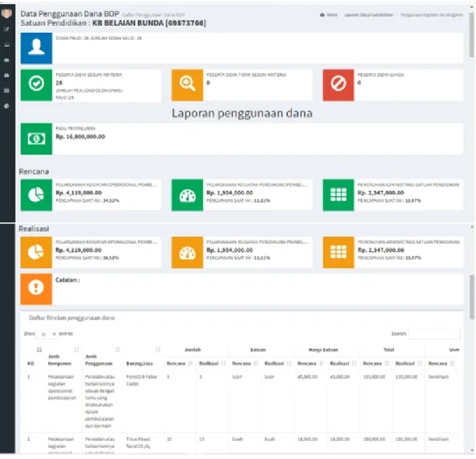
Task: Open Home breadcrumb link
Action: [x=329, y=15]
